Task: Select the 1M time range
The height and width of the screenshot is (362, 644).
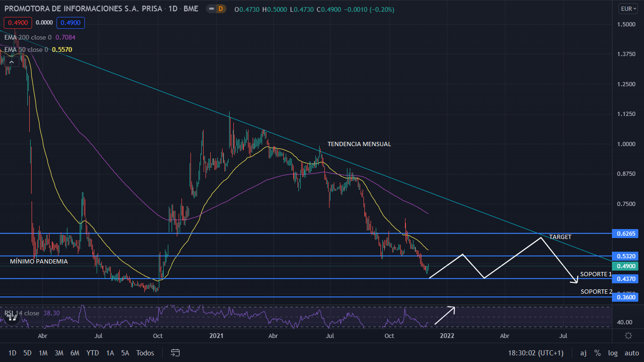Action: tap(43, 353)
